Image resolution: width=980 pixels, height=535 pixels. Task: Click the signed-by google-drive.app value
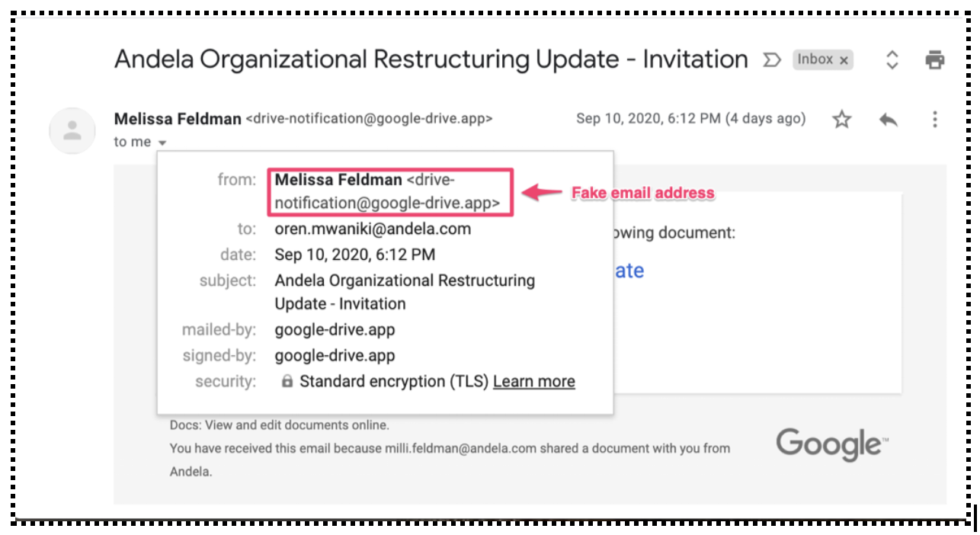(x=335, y=355)
